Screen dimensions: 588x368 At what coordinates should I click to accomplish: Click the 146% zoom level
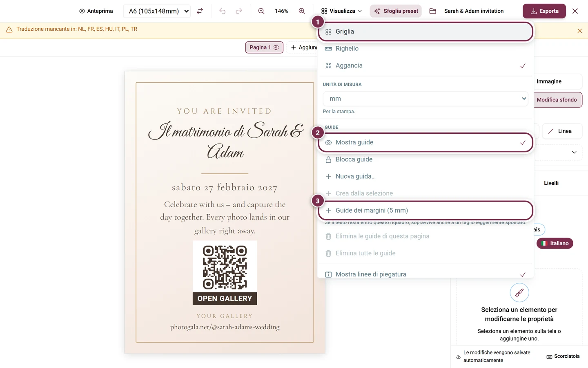click(x=281, y=11)
